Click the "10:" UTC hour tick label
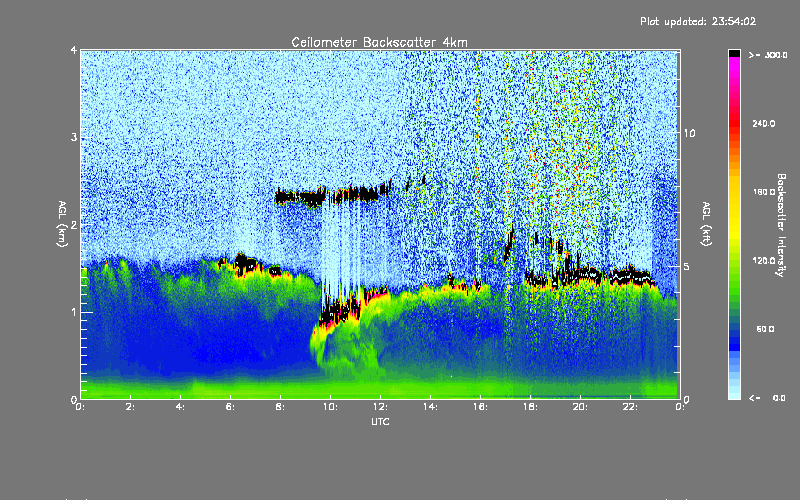This screenshot has width=800, height=500. tap(330, 407)
